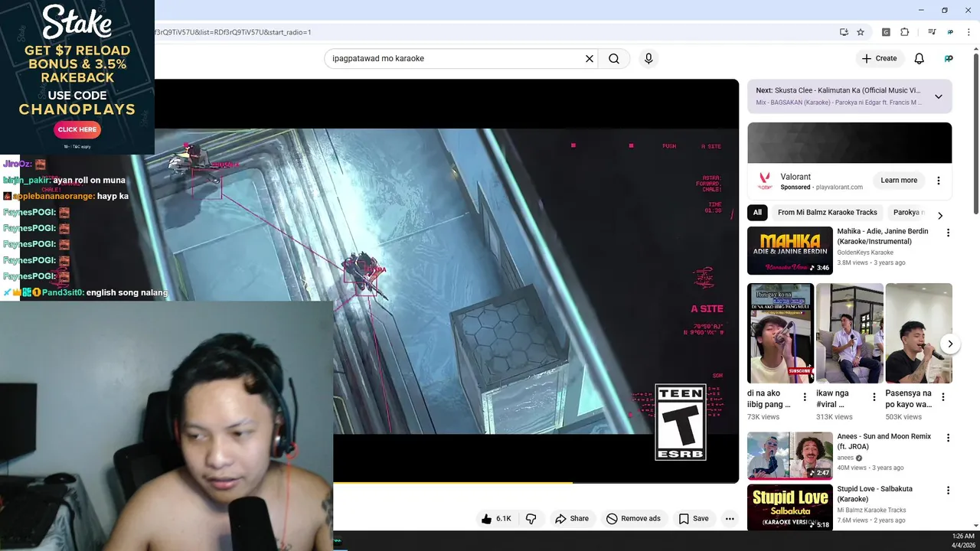This screenshot has width=980, height=551.
Task: Click the Valorant ad banner image
Action: 850,143
